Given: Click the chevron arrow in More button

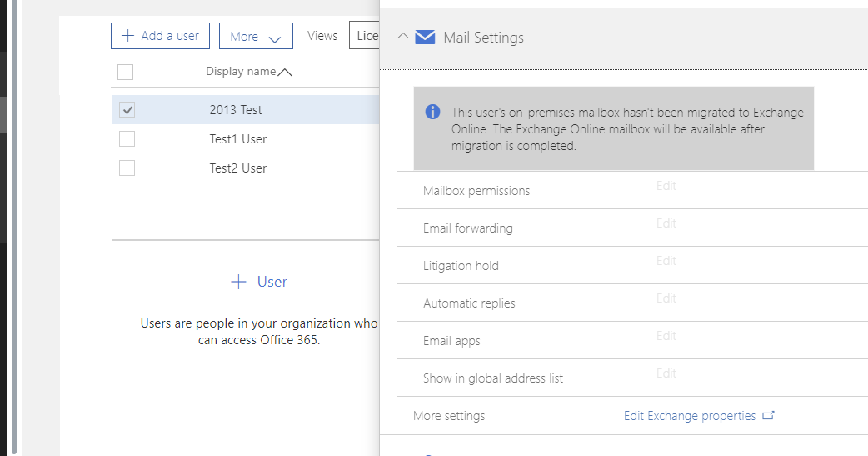Looking at the screenshot, I should pyautogui.click(x=275, y=39).
